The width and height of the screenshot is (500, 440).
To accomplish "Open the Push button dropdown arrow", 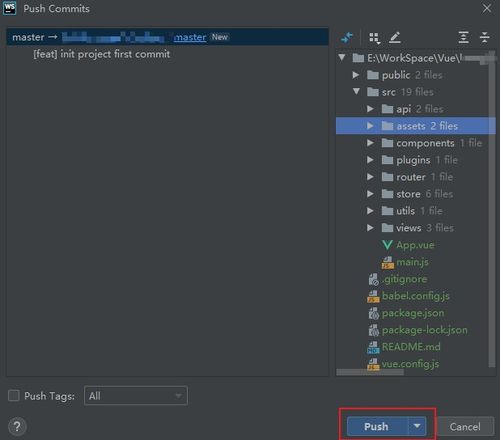I will tap(417, 426).
